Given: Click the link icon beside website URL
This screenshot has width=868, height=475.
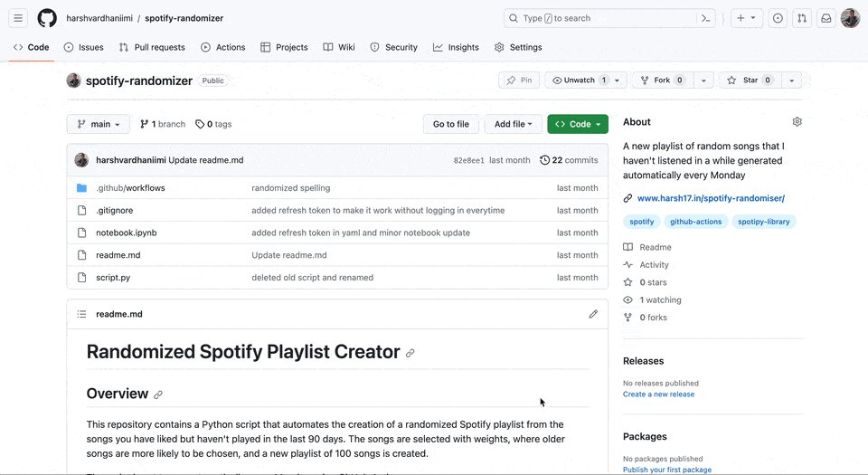Looking at the screenshot, I should 627,198.
